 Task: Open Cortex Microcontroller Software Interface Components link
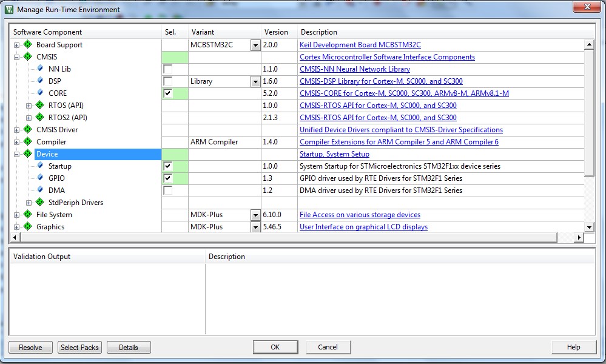[387, 57]
